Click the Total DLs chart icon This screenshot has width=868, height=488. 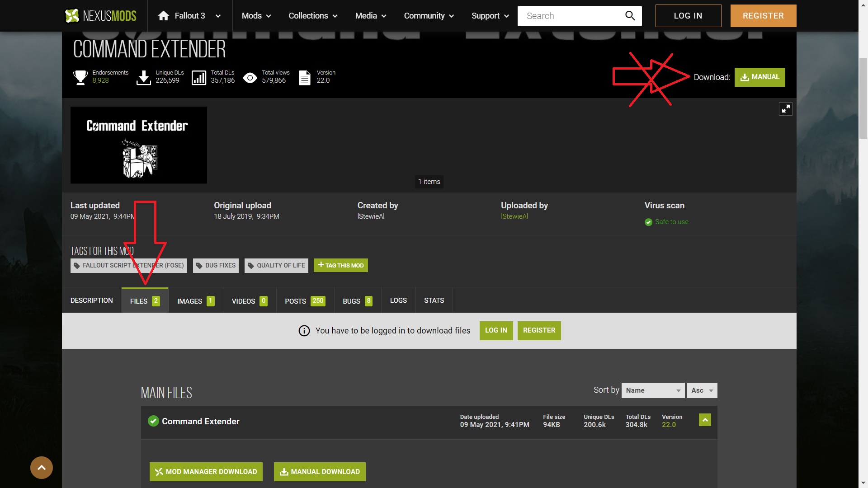[x=199, y=77]
